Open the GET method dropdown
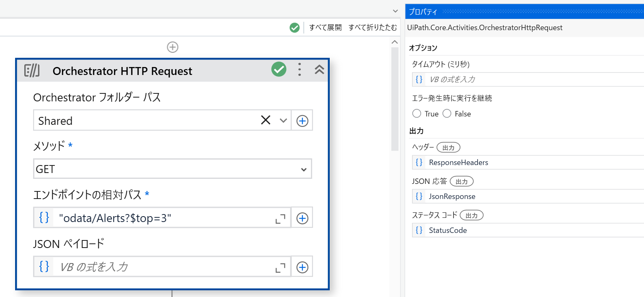The height and width of the screenshot is (297, 644). [173, 169]
